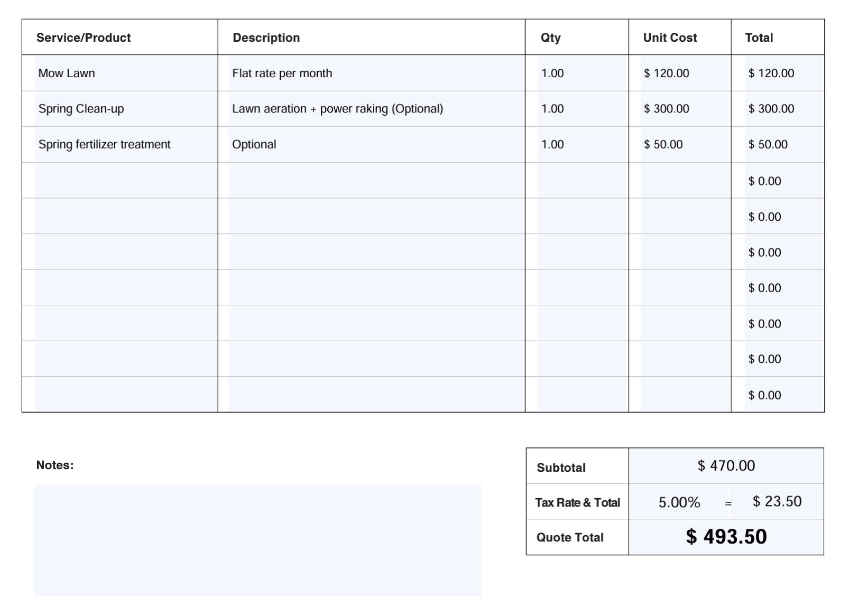Click the Service/Product column header
Image resolution: width=849 pixels, height=616 pixels.
pyautogui.click(x=83, y=38)
